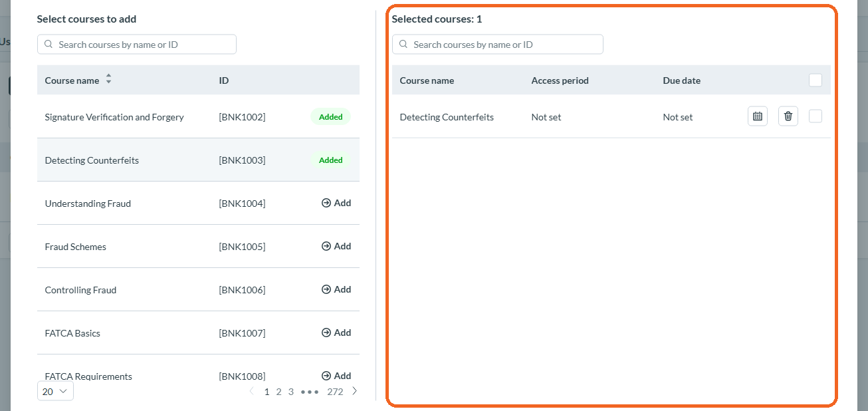Jump to page 3 of courses

click(x=291, y=392)
